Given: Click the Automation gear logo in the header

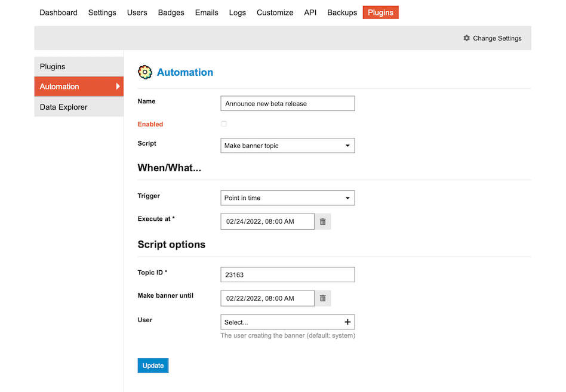Looking at the screenshot, I should tap(144, 72).
